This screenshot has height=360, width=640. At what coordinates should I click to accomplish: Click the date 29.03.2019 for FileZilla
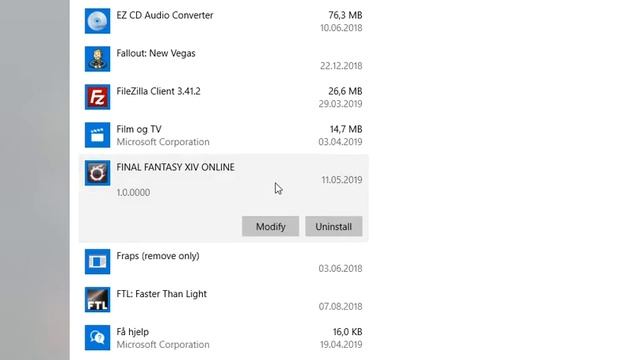(x=340, y=104)
